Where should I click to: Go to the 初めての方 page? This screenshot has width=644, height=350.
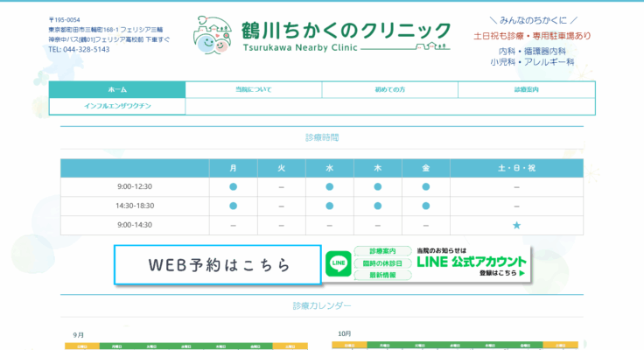(389, 89)
